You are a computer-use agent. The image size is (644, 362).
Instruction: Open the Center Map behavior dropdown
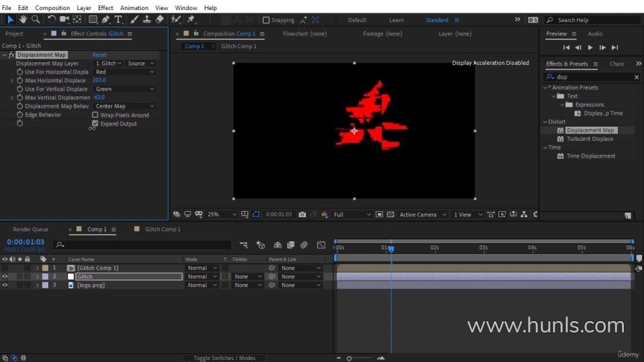[x=124, y=106]
